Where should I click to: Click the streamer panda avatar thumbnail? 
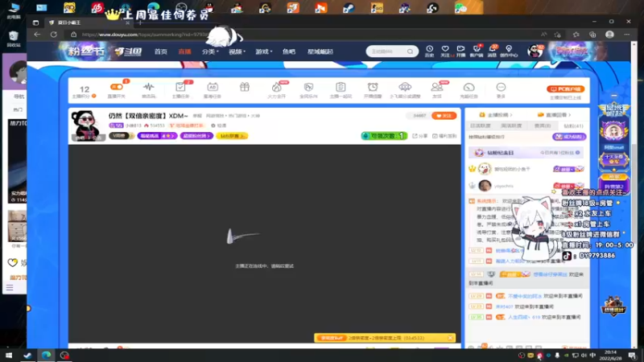(88, 125)
